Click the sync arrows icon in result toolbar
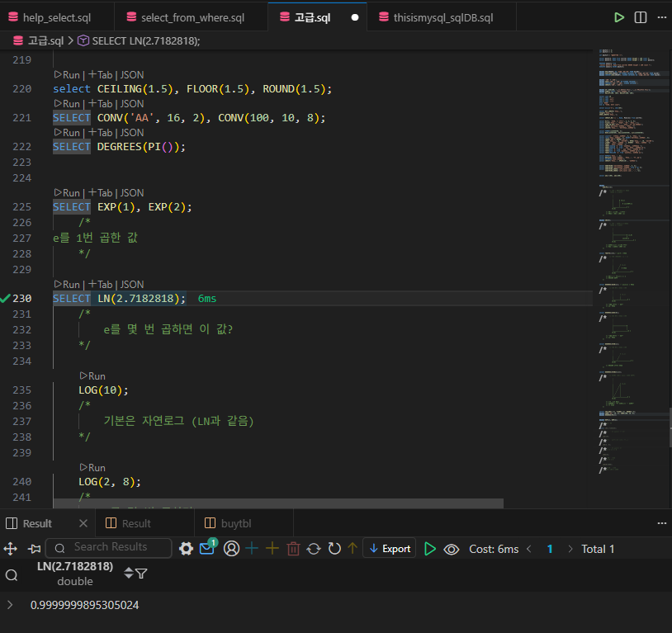 [314, 549]
